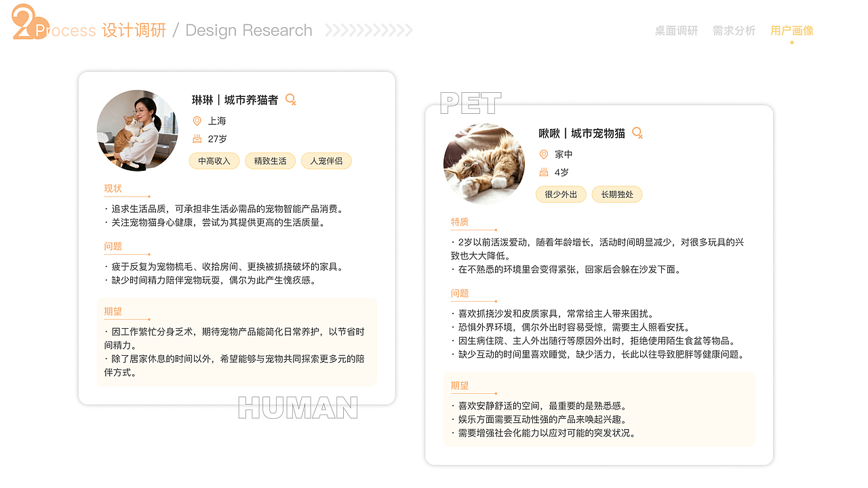Click the line starting 疲于反复为宠物梳毛
Viewport: 868px width, 488px height.
(x=224, y=267)
